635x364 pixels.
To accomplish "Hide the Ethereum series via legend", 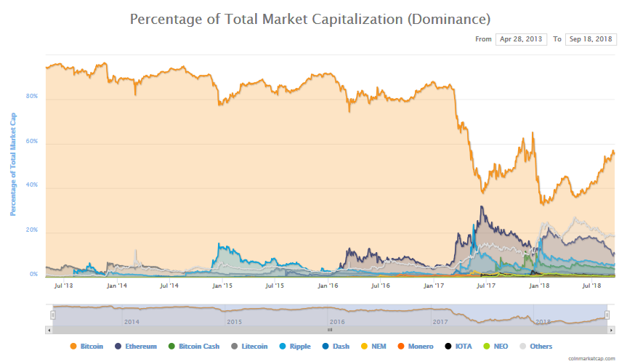I will point(118,347).
